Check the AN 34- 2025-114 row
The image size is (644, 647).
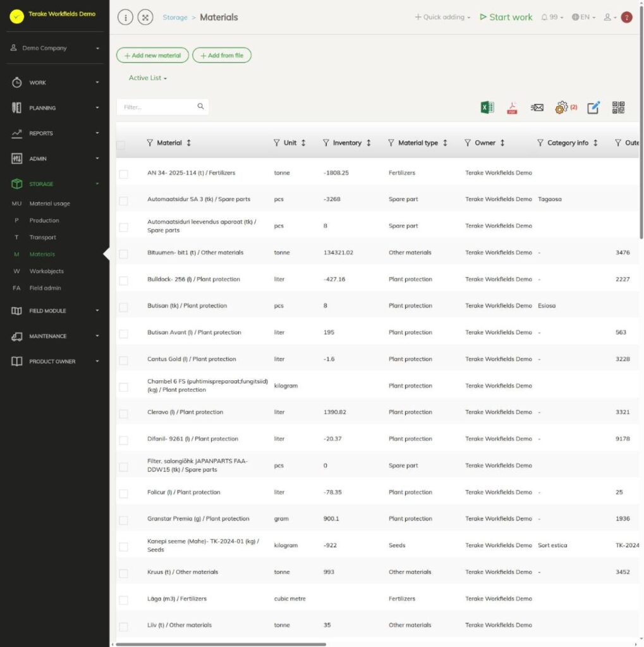[x=123, y=174]
